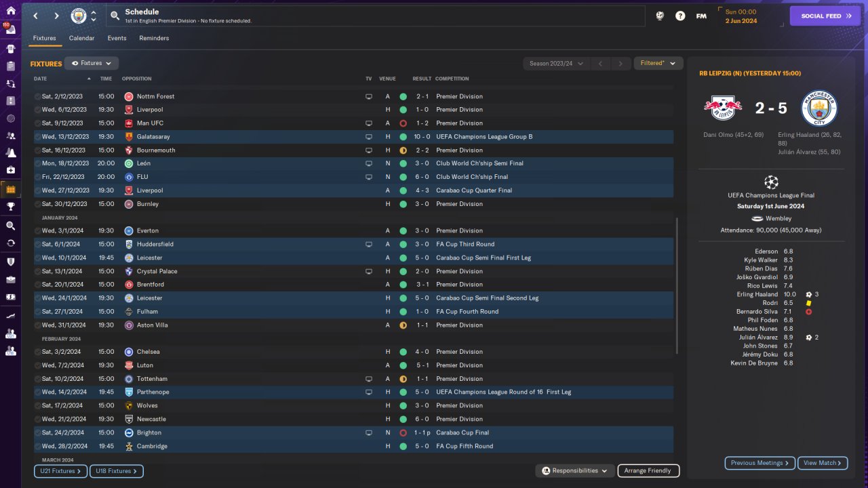Image resolution: width=868 pixels, height=488 pixels.
Task: Open the help question mark icon
Action: click(680, 16)
